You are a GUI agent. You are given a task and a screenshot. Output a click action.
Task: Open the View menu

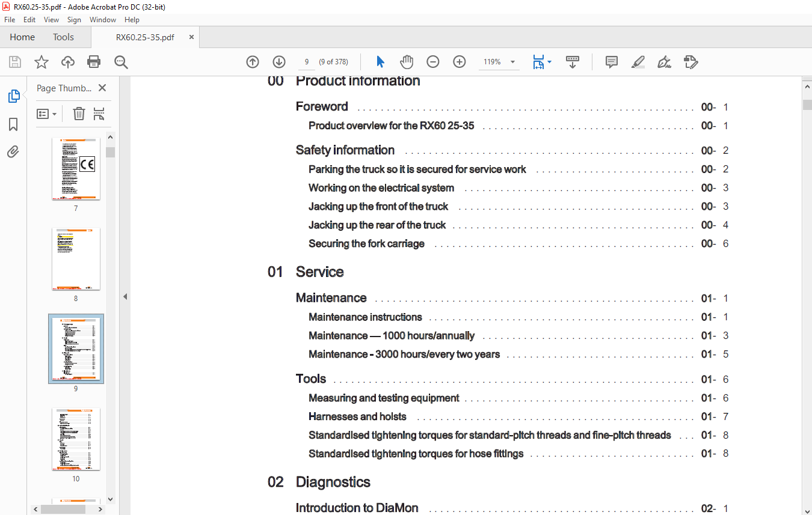coord(52,20)
